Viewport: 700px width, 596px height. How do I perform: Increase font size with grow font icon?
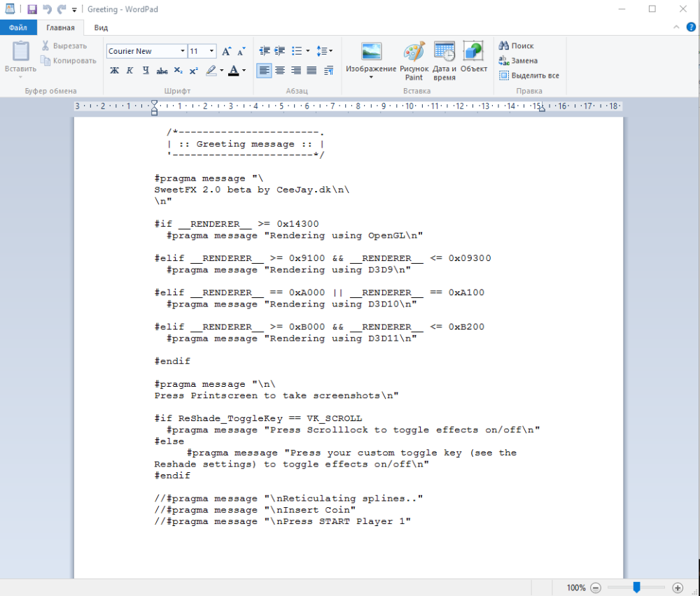tap(226, 51)
